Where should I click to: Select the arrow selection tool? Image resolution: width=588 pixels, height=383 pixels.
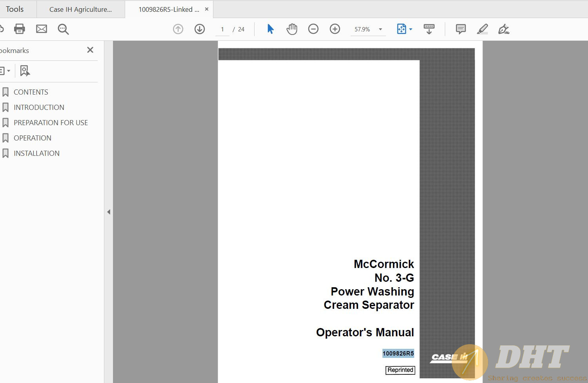(270, 29)
